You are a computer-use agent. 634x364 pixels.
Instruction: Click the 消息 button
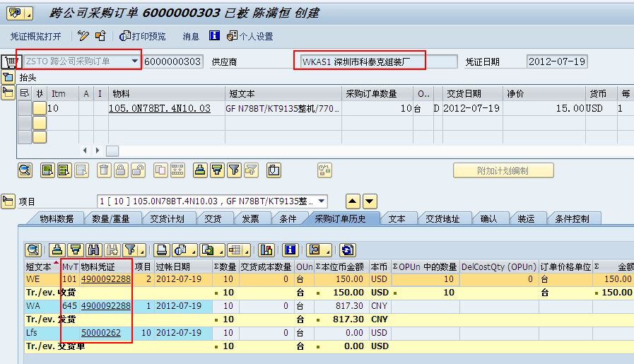[x=191, y=37]
